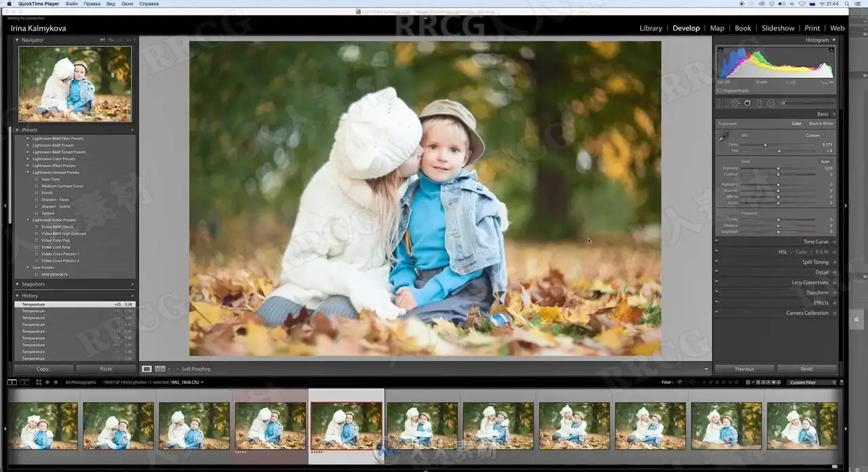Click the Previous button
Screen dimensions: 868x472
click(745, 369)
